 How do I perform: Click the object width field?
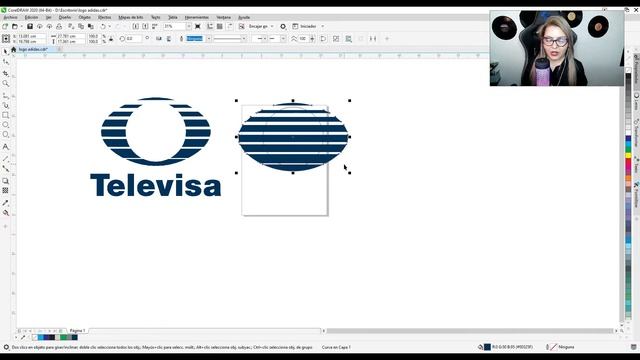pos(71,36)
